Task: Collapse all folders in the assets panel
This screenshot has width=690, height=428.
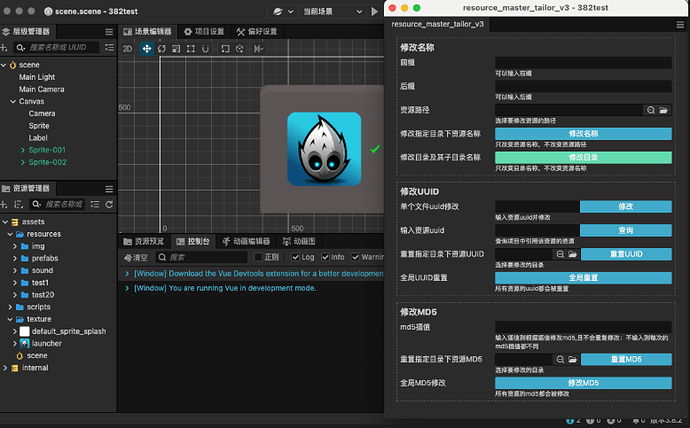Action: coord(95,205)
